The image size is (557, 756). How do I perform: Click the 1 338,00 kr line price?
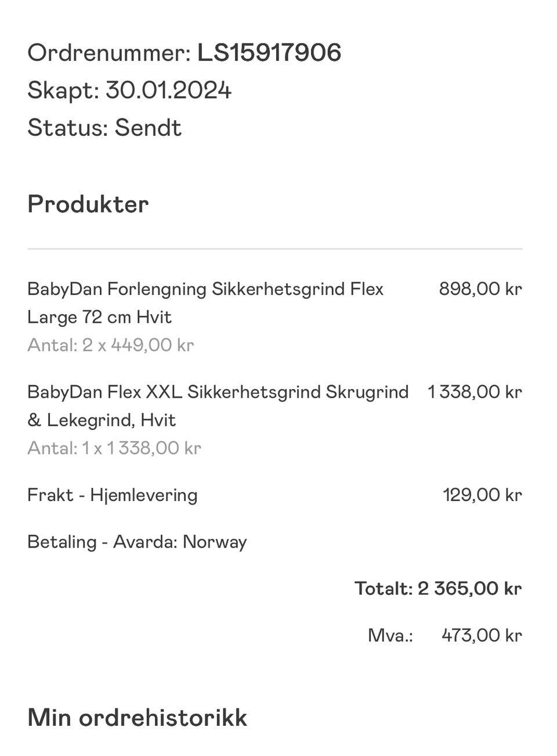coord(475,392)
